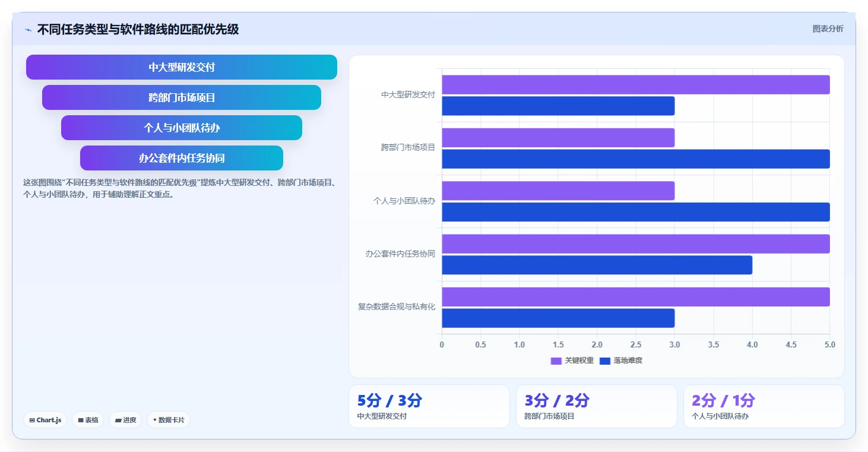Click the blue bar for 办公套件内任务协同
This screenshot has height=452, width=868.
coord(597,265)
